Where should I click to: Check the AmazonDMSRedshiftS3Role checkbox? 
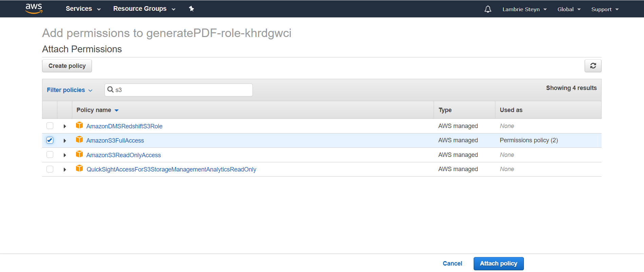[x=50, y=126]
